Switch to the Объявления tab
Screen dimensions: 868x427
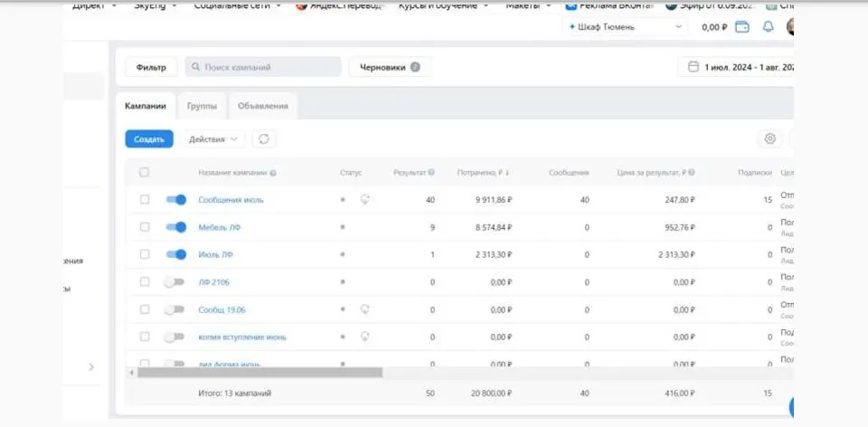click(263, 106)
